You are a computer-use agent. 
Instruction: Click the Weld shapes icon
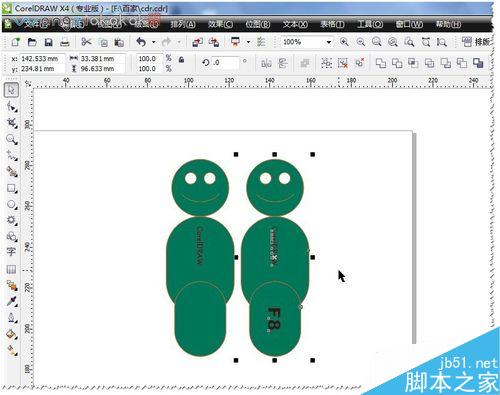pyautogui.click(x=381, y=63)
